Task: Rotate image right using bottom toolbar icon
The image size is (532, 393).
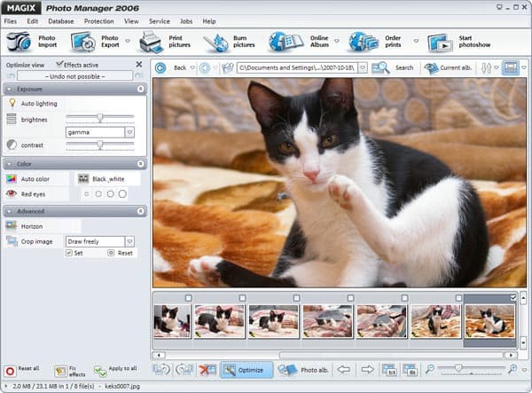Action: 184,370
